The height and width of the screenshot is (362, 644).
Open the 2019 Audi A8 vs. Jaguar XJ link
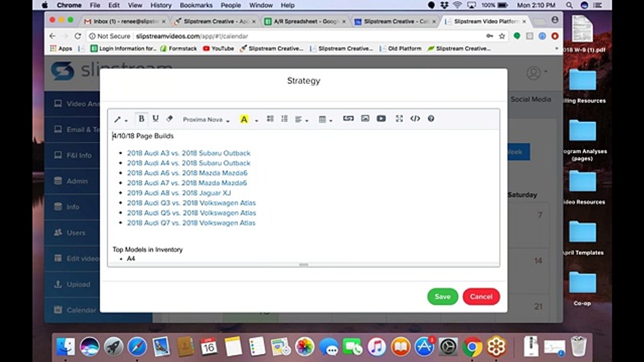[179, 193]
